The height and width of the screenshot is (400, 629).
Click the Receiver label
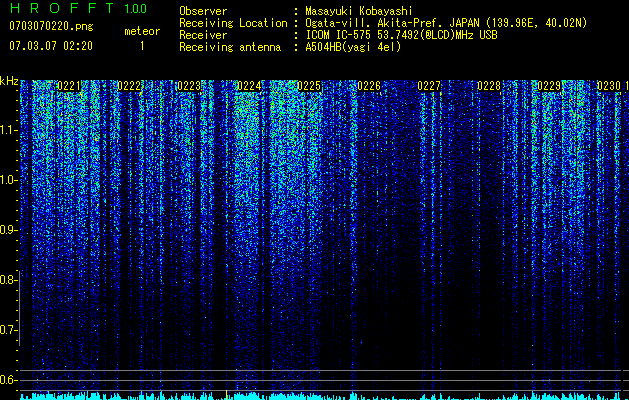tap(203, 35)
